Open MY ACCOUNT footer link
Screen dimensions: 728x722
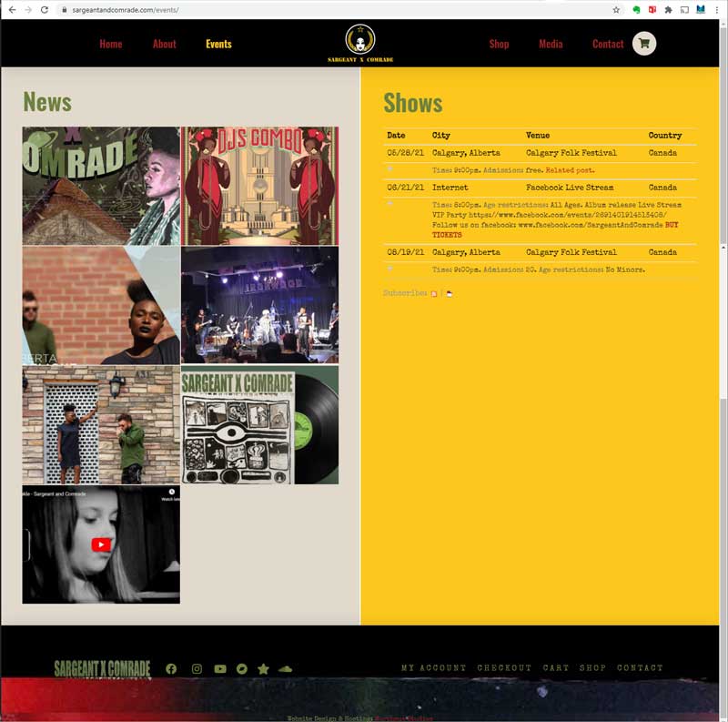coord(433,667)
